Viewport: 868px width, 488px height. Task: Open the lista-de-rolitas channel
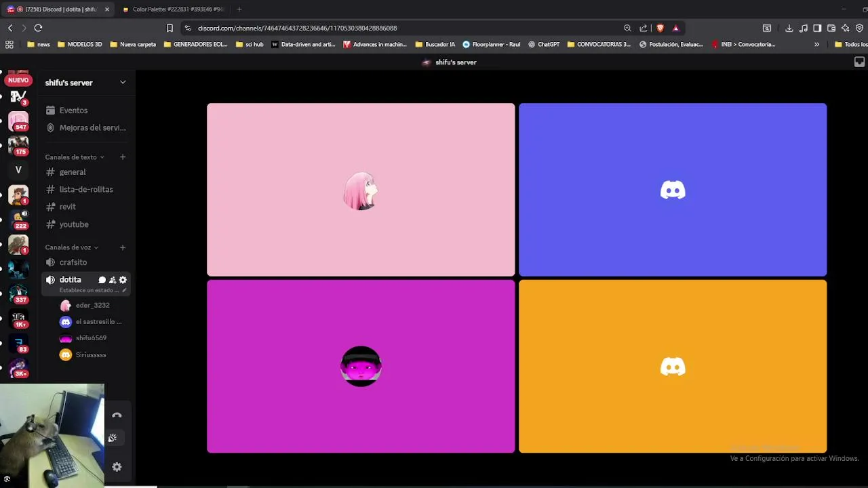point(86,189)
